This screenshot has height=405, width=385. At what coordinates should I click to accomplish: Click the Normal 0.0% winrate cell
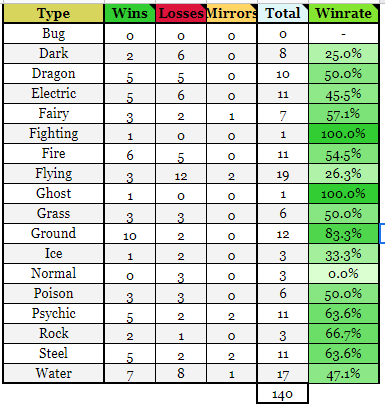click(x=343, y=274)
